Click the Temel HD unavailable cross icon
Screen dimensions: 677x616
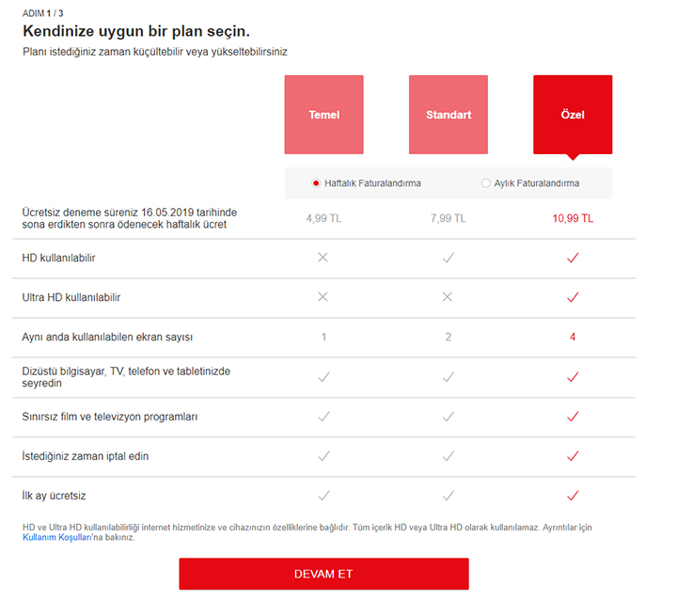pos(323,257)
